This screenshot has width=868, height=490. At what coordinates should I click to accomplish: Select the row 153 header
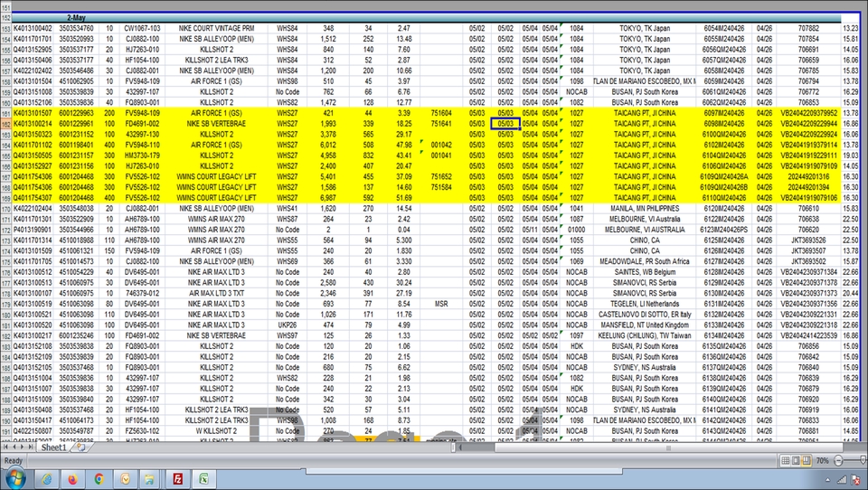5,28
